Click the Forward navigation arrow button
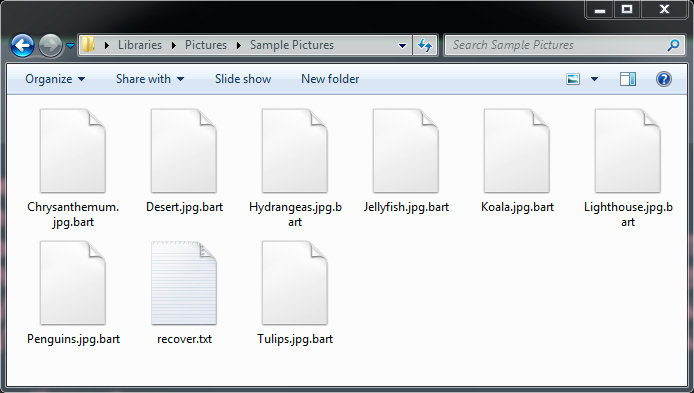 [x=50, y=45]
